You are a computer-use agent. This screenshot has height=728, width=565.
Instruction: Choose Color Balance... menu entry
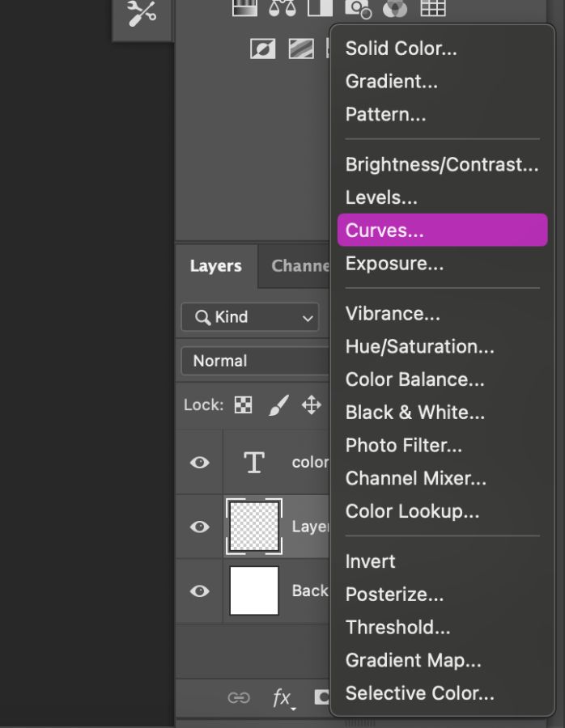pyautogui.click(x=442, y=379)
